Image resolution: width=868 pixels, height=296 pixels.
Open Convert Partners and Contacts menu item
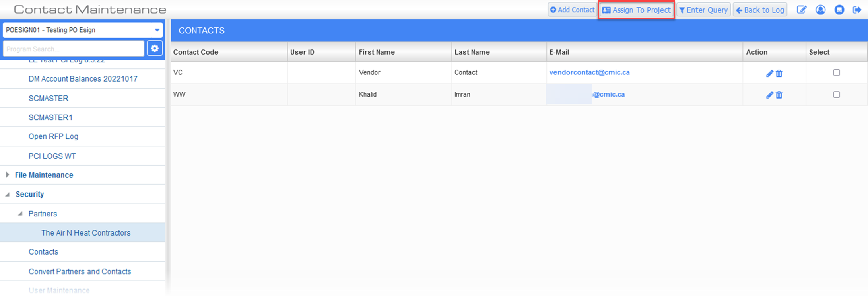point(80,271)
